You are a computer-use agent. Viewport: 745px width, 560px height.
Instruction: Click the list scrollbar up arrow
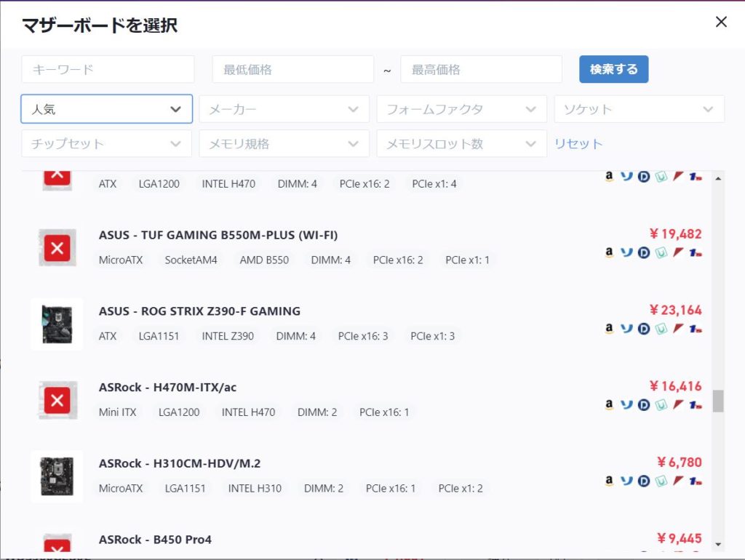[718, 179]
